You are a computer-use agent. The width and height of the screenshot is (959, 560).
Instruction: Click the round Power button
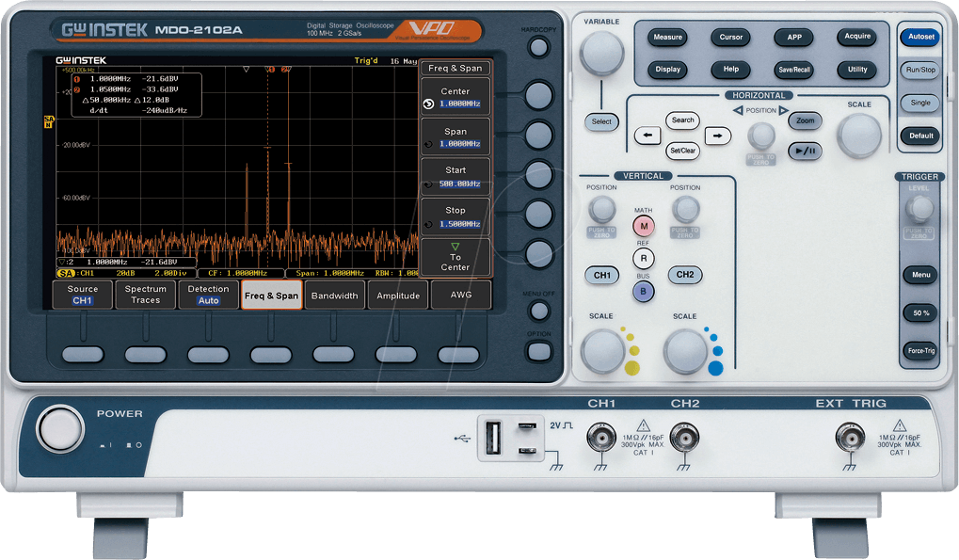60,428
